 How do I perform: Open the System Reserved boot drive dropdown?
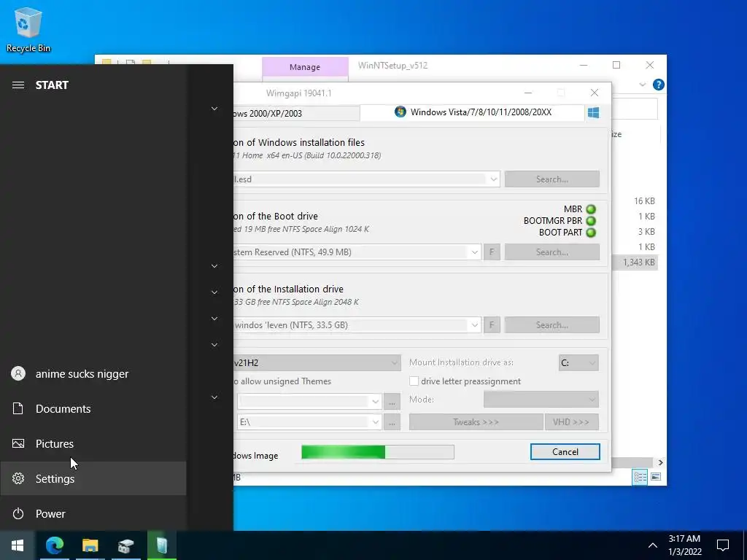coord(474,252)
